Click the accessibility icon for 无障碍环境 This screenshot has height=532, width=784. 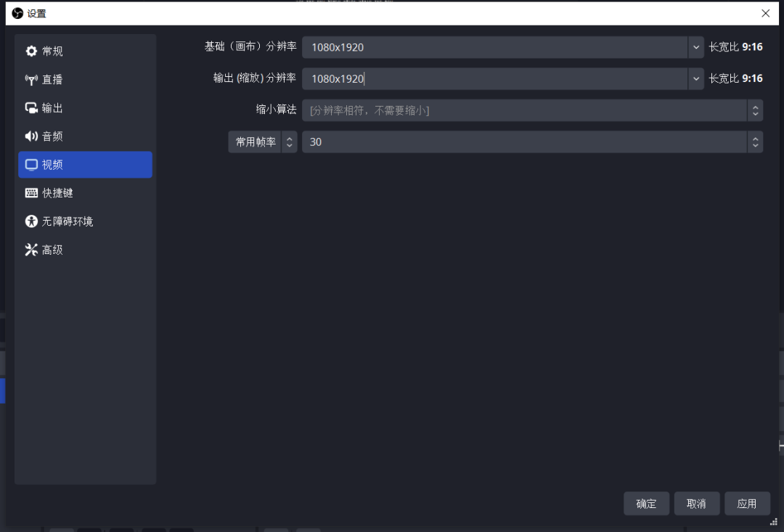(31, 221)
